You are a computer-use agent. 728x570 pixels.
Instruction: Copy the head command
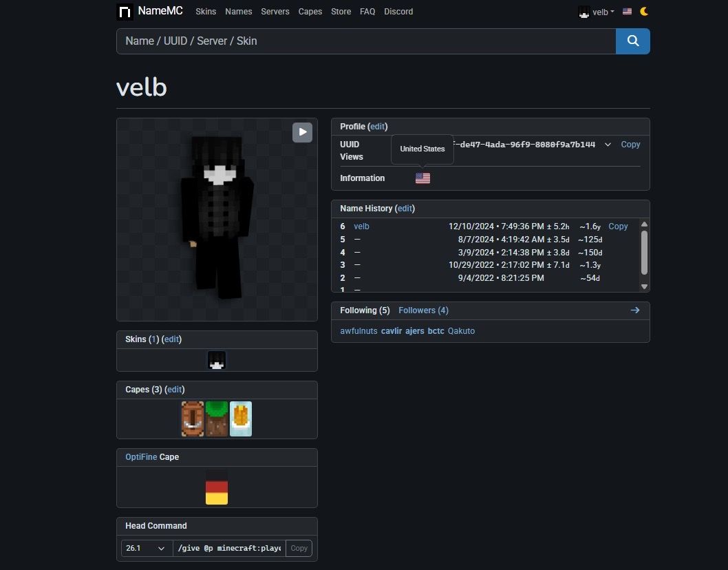pyautogui.click(x=299, y=548)
